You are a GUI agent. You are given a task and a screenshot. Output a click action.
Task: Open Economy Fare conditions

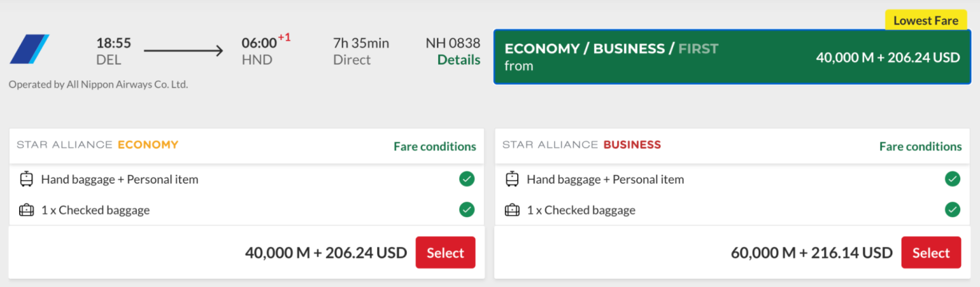(x=435, y=146)
